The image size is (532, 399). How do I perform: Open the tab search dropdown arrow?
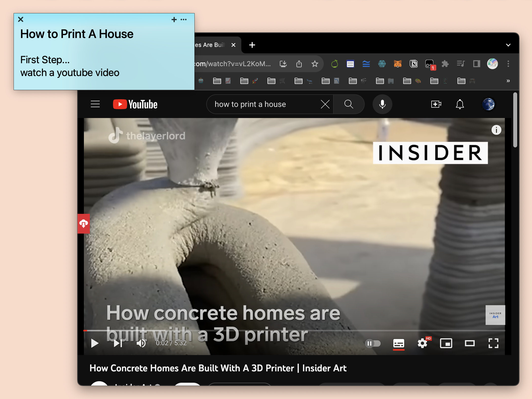[508, 45]
